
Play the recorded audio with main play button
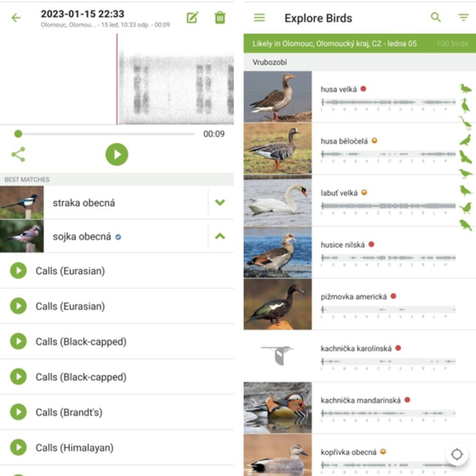pyautogui.click(x=117, y=155)
